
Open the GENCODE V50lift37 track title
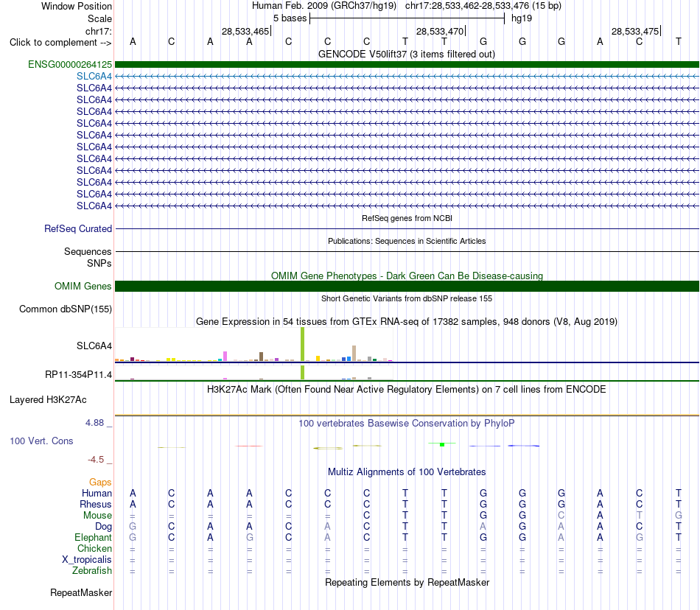(406, 54)
